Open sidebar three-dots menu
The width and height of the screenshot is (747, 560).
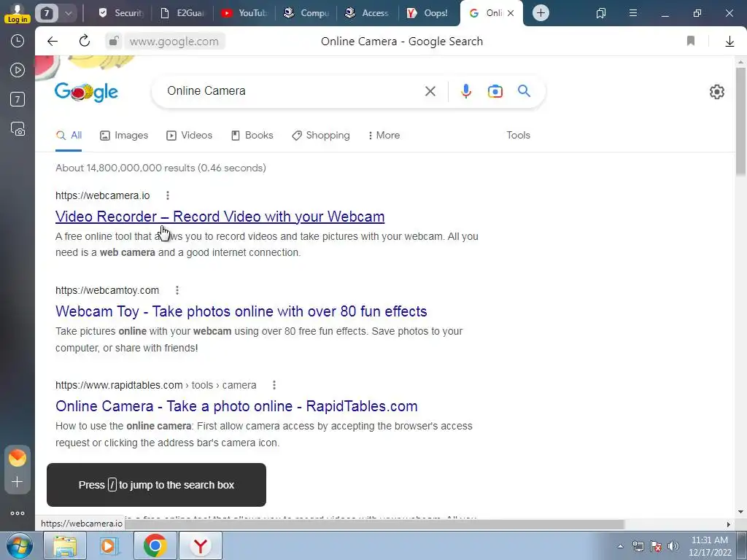pyautogui.click(x=18, y=513)
